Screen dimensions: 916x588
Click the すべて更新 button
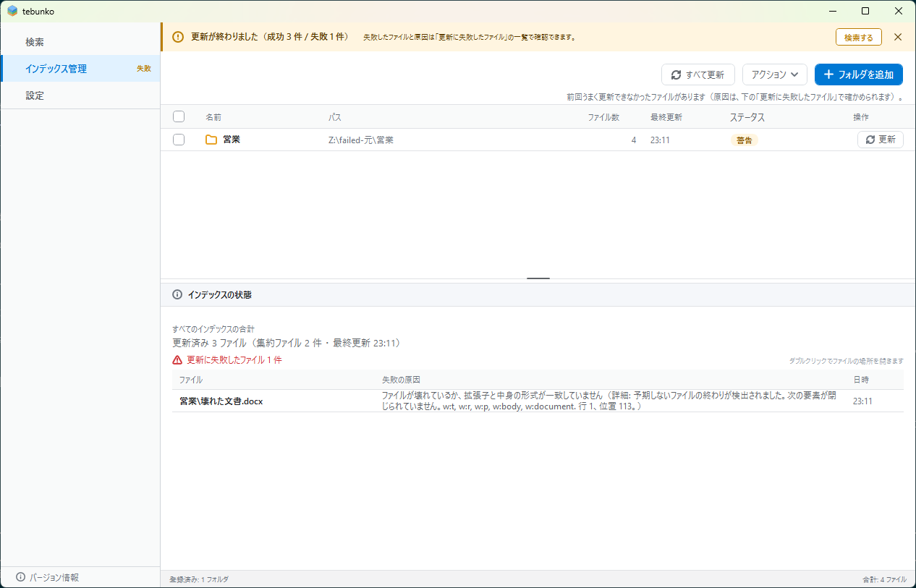coord(698,74)
